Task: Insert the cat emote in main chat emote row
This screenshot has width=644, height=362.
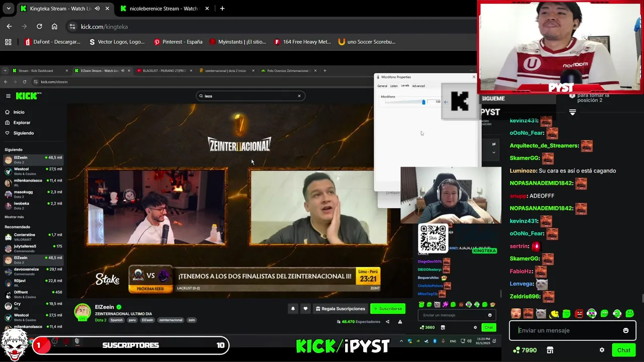Action: pos(541,314)
